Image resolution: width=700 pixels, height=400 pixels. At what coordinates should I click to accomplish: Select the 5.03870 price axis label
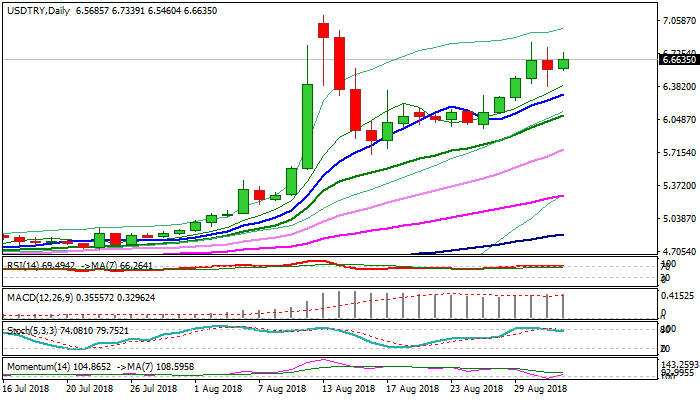[x=679, y=218]
